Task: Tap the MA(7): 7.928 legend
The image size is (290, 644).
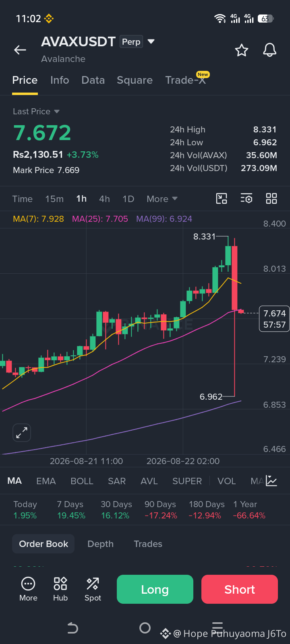Action: pyautogui.click(x=39, y=219)
